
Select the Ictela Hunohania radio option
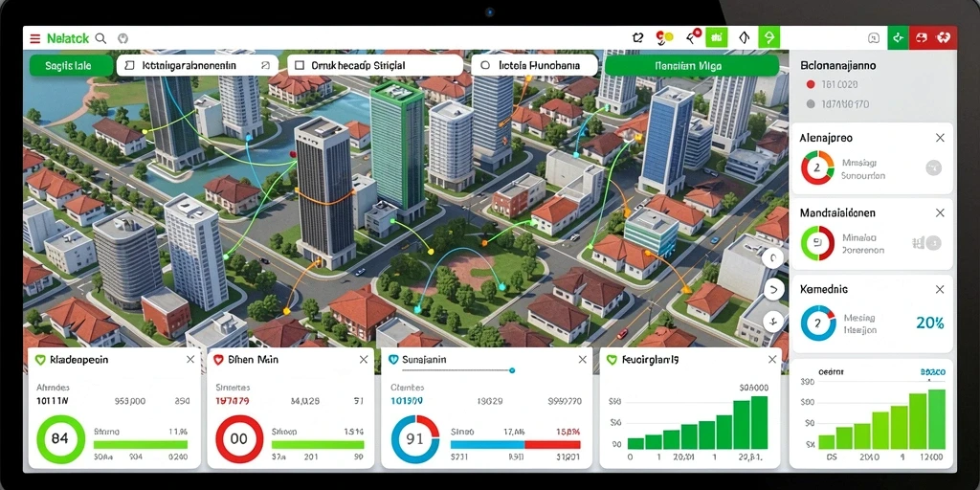[x=485, y=65]
